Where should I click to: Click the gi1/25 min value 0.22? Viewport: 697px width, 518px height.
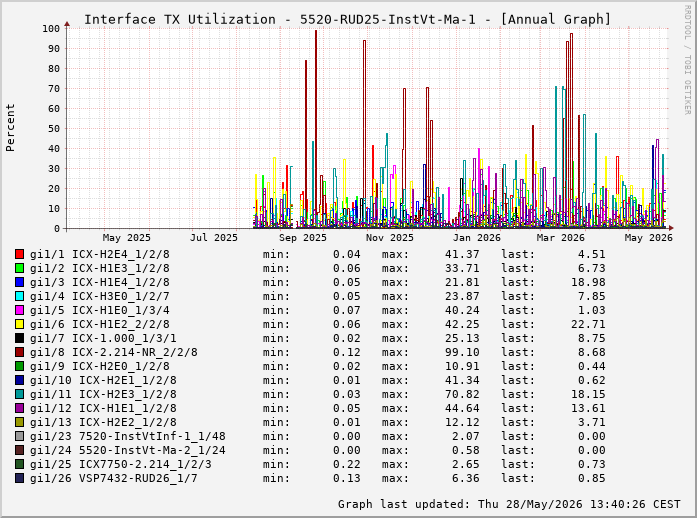point(347,464)
